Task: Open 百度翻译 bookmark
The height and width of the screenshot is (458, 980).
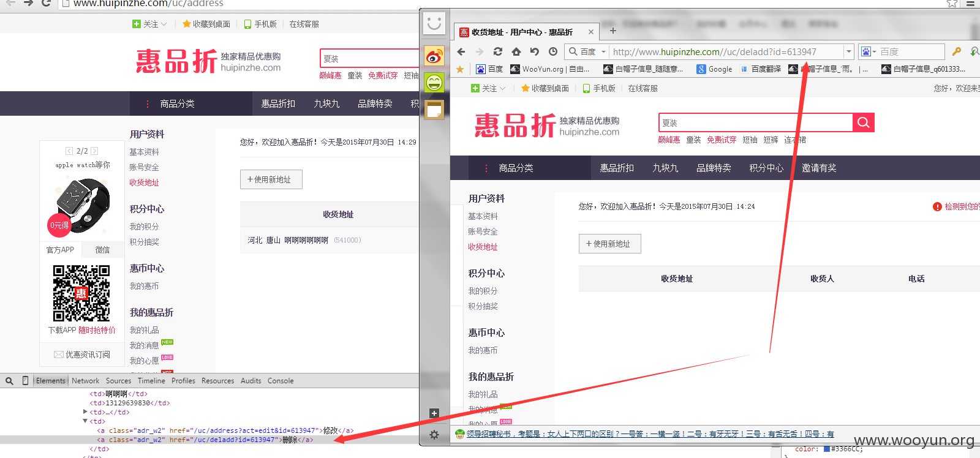Action: point(760,69)
